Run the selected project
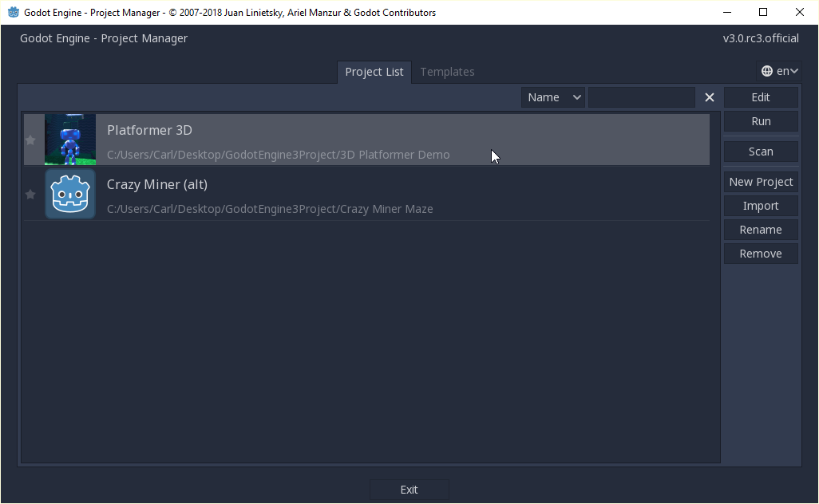 [x=761, y=121]
